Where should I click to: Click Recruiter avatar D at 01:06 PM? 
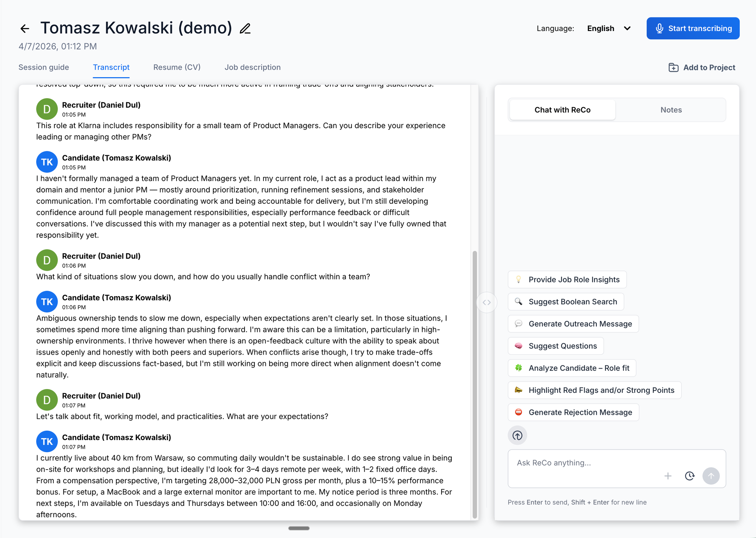47,260
